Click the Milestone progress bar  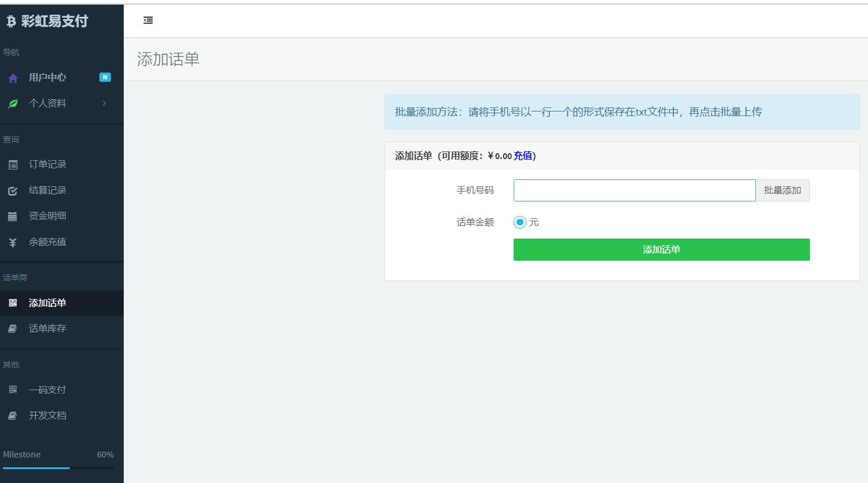pos(58,467)
